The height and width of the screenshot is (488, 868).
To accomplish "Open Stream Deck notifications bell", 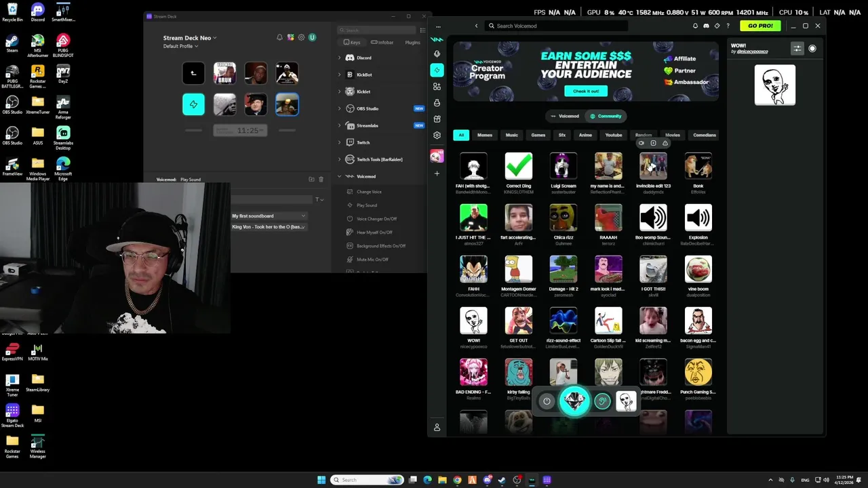I will (279, 37).
